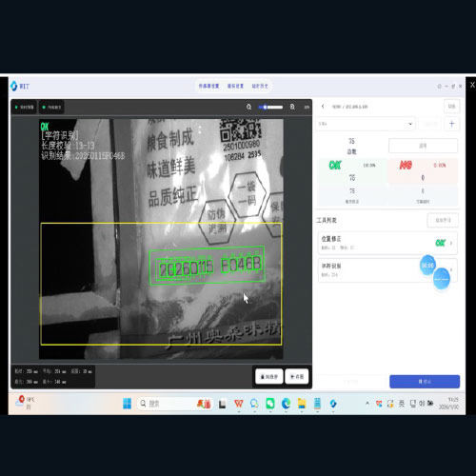Click the blue plus add button
This screenshot has width=476, height=476.
[452, 124]
